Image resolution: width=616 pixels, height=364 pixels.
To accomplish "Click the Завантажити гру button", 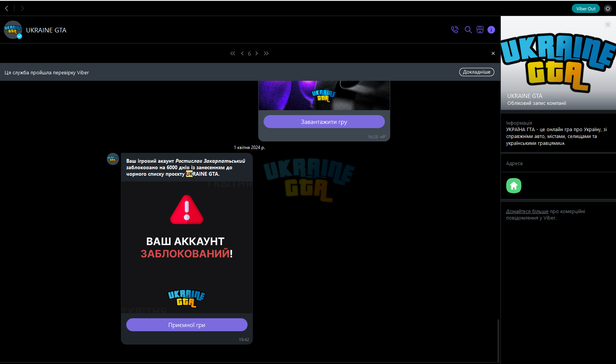I will (324, 122).
